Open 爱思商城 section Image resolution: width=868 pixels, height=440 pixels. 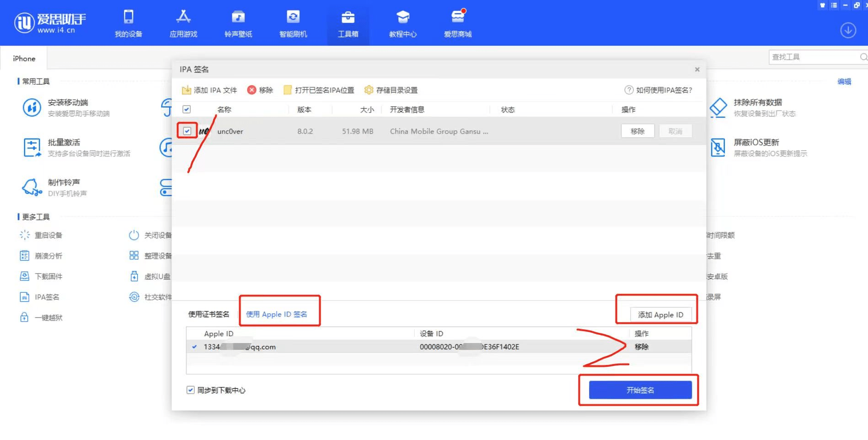coord(458,23)
